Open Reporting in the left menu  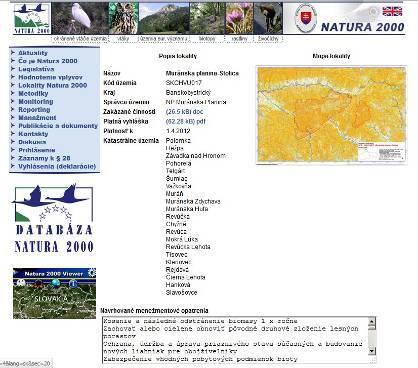[x=34, y=110]
